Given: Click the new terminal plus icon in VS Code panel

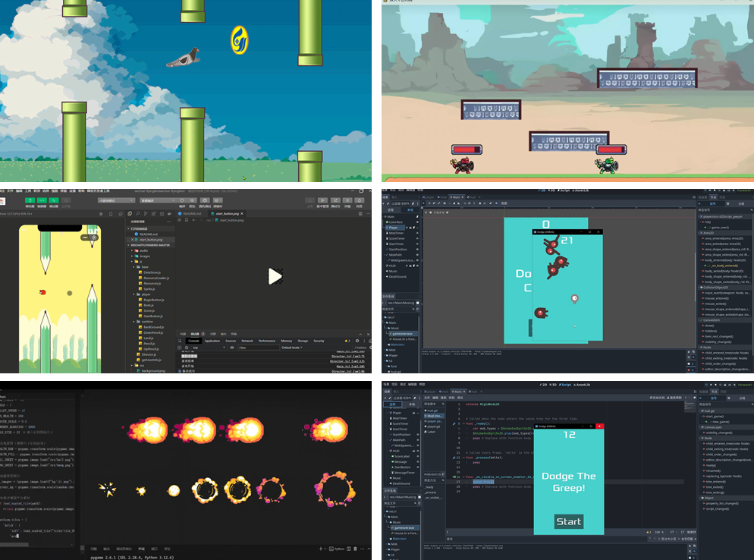Looking at the screenshot, I should 321,549.
